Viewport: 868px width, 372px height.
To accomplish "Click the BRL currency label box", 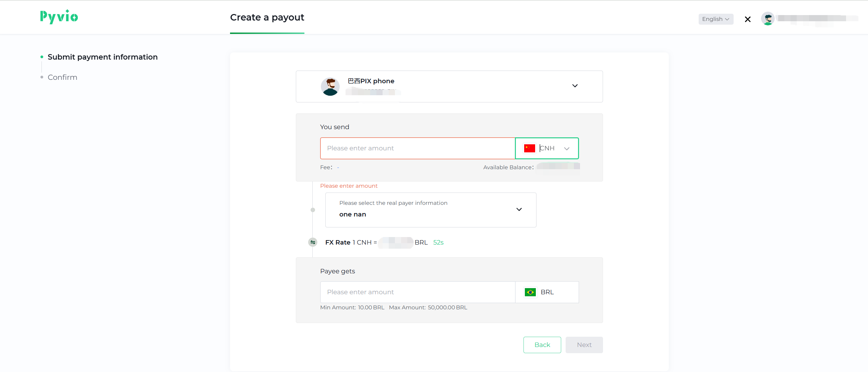I will (x=547, y=292).
